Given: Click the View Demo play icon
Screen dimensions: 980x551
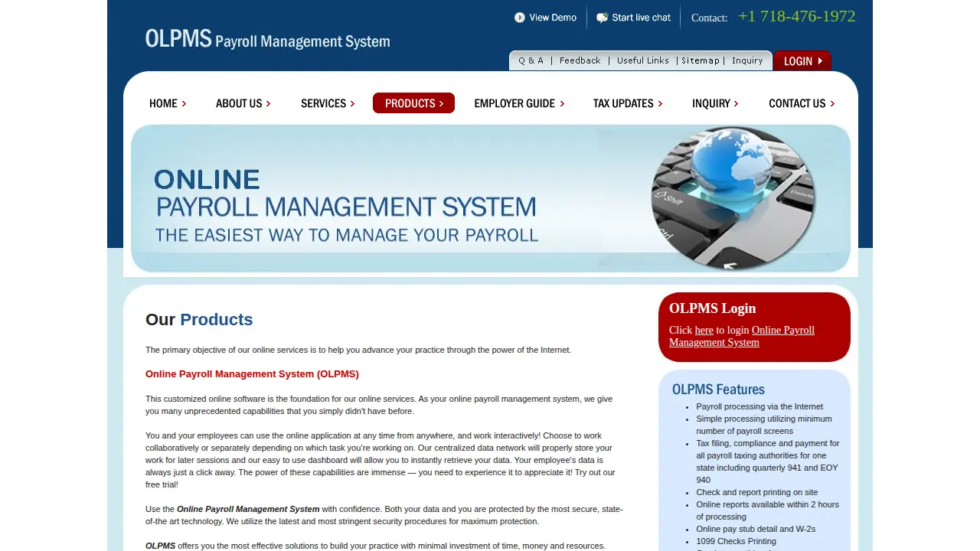Looking at the screenshot, I should pyautogui.click(x=520, y=18).
